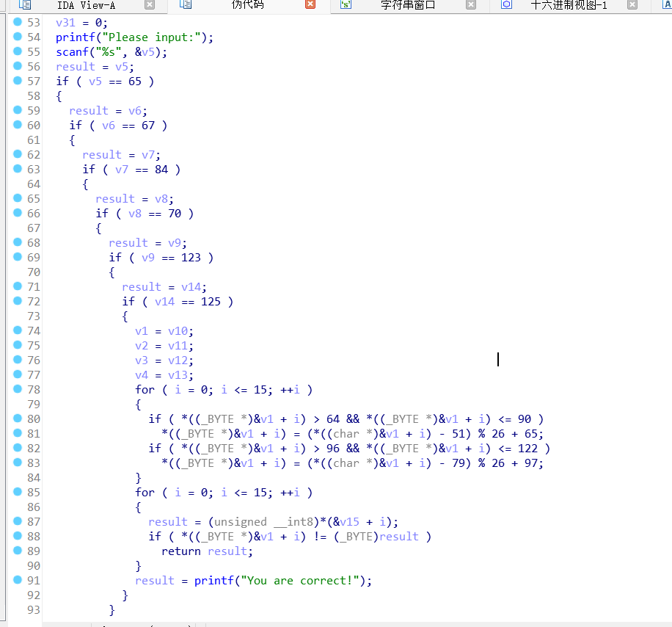Click the 伪代码 tab icon
672x627 pixels.
(x=186, y=4)
